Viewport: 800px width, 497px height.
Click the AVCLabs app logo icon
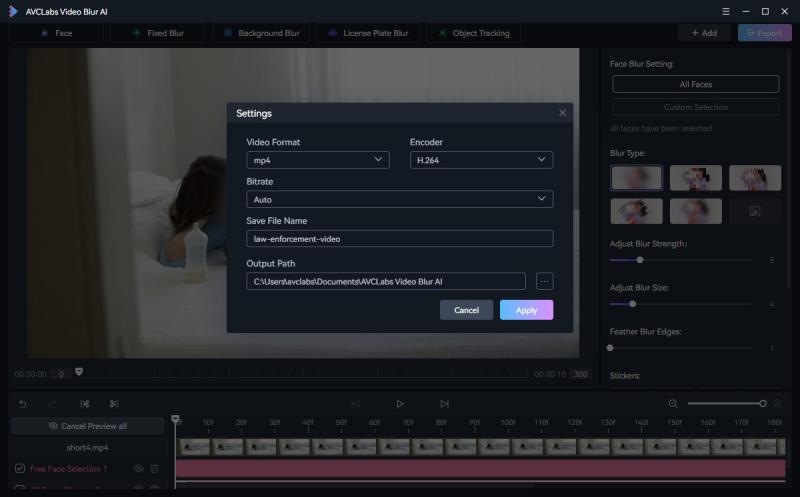[13, 11]
